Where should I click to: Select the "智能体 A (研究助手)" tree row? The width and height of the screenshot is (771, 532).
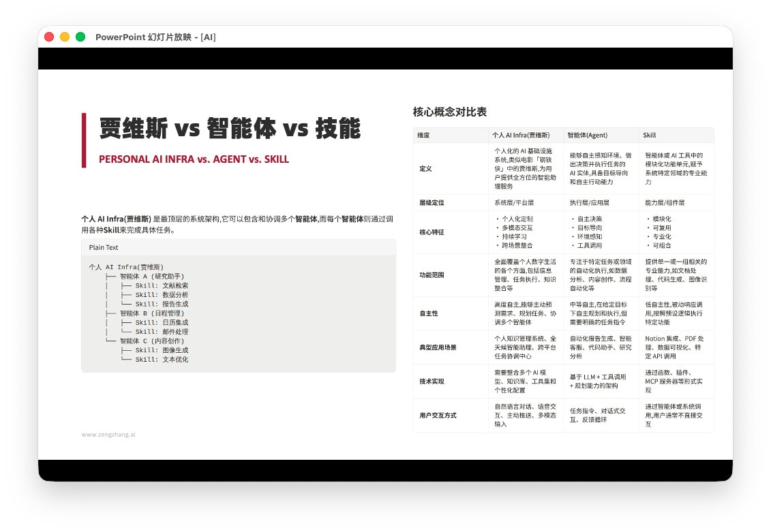click(x=152, y=277)
